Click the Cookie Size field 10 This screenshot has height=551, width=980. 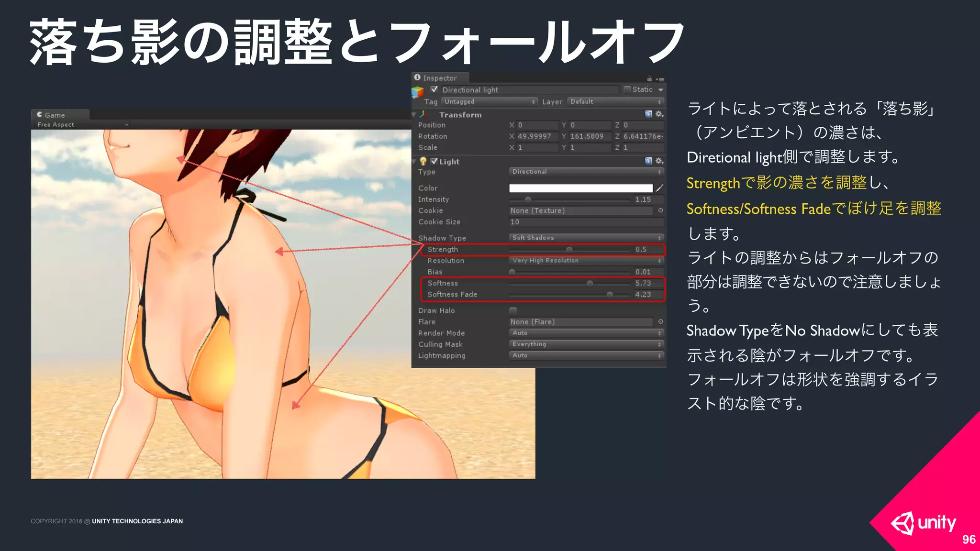(587, 222)
